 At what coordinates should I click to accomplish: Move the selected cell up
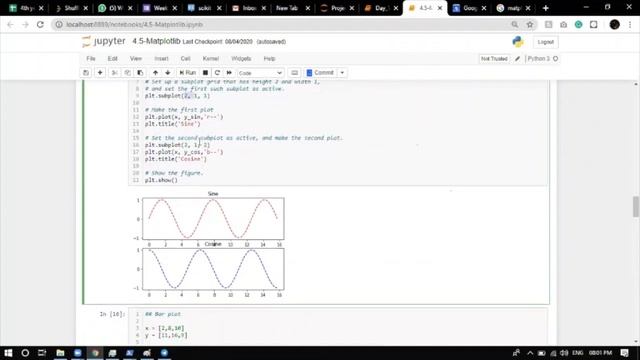point(155,73)
